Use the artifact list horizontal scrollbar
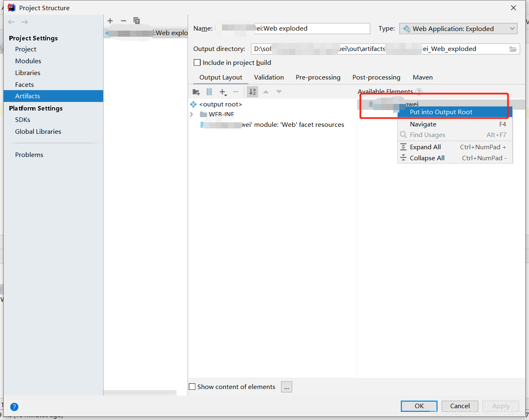 140,393
